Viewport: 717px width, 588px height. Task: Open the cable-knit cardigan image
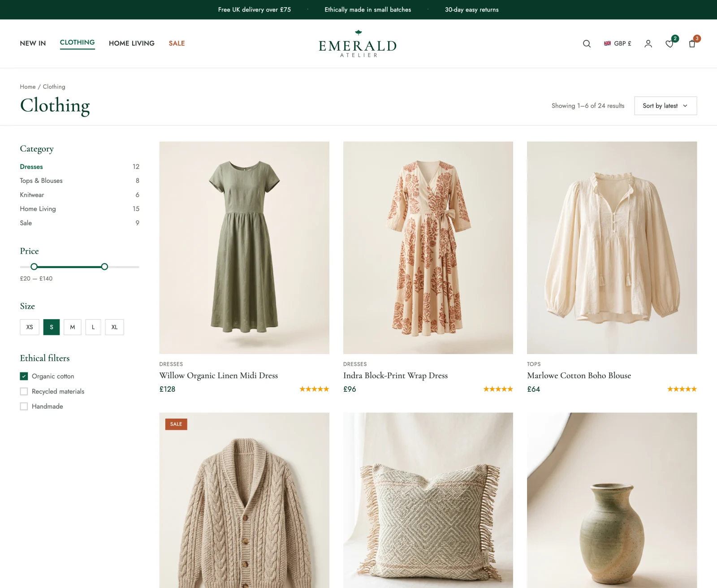click(x=244, y=500)
